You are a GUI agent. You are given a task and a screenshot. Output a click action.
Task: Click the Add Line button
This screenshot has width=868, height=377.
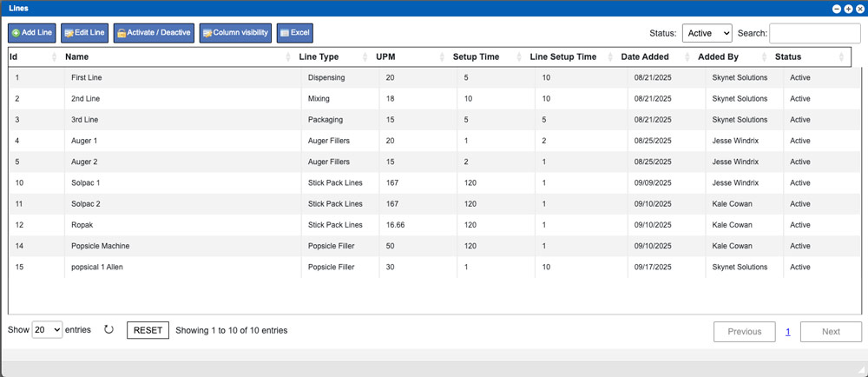click(x=32, y=33)
